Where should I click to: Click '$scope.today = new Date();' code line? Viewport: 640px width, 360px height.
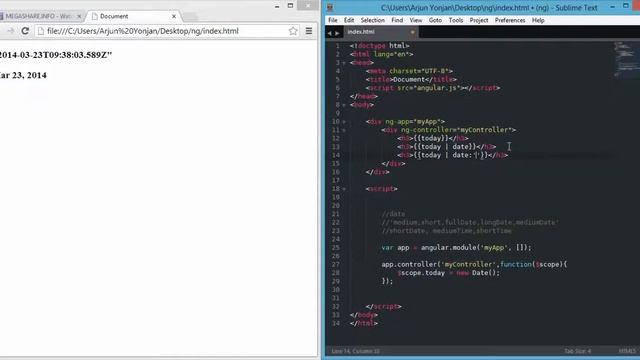[x=449, y=273]
